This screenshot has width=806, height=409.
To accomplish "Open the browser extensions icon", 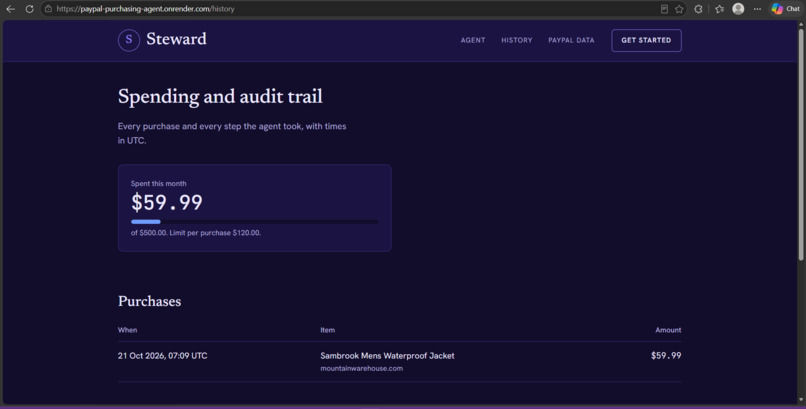I will click(x=698, y=9).
